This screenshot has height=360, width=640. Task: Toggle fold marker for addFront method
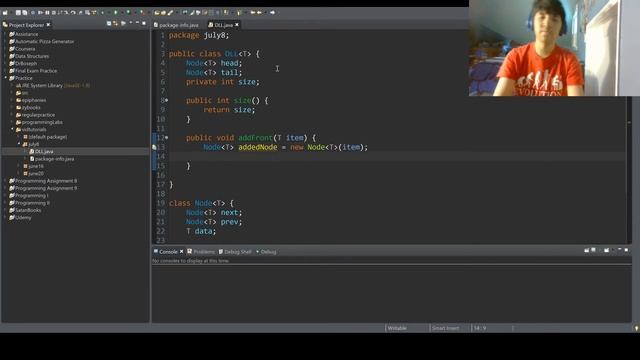167,138
